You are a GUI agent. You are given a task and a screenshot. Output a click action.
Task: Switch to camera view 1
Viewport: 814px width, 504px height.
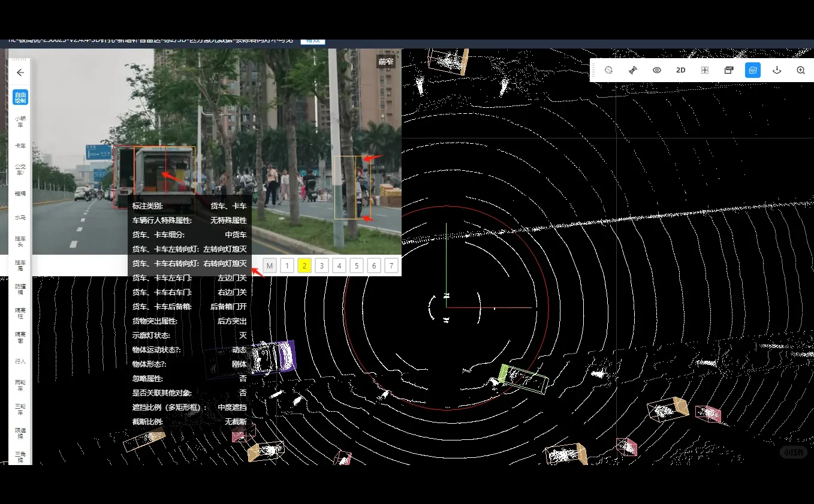[x=287, y=265]
